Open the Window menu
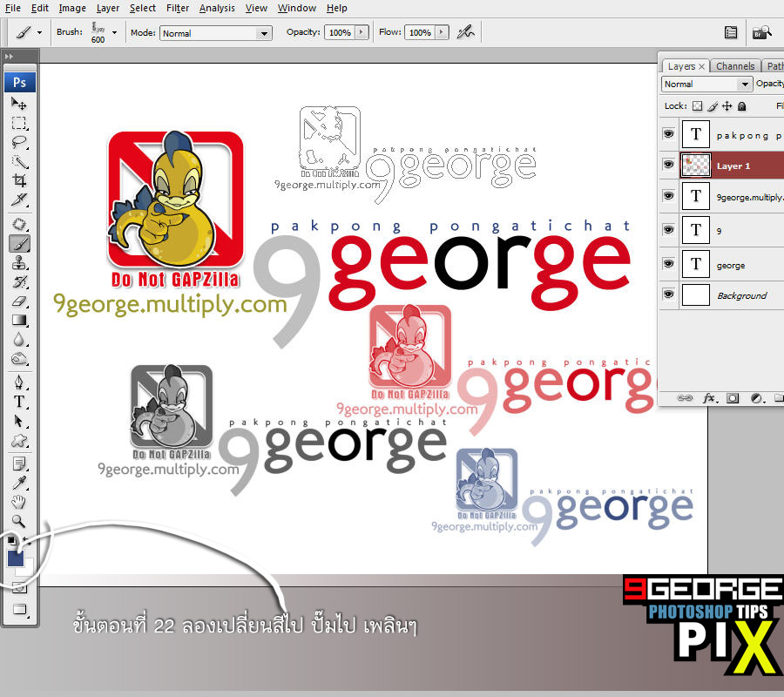The image size is (784, 697). click(297, 8)
